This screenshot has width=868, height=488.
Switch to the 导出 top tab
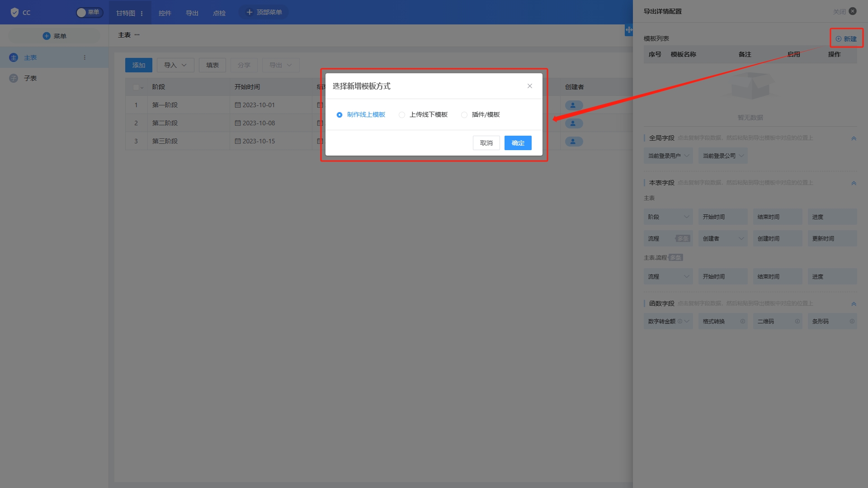coord(192,13)
